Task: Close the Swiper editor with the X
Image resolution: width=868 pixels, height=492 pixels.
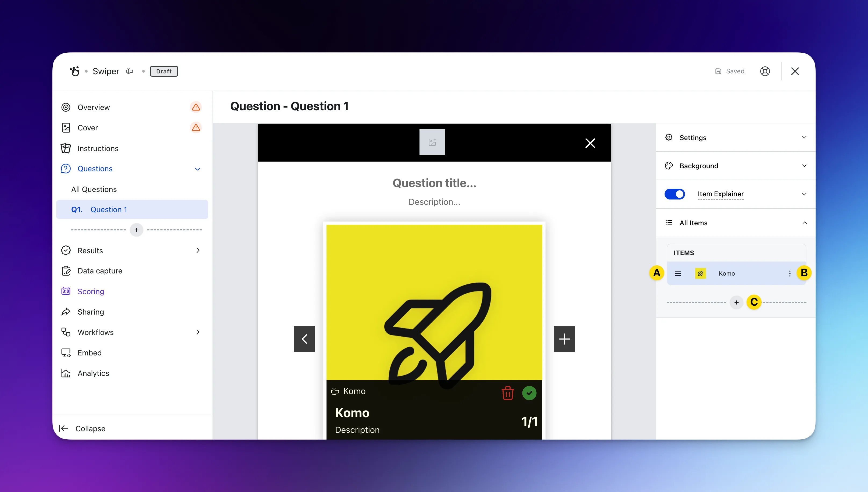Action: pyautogui.click(x=795, y=71)
